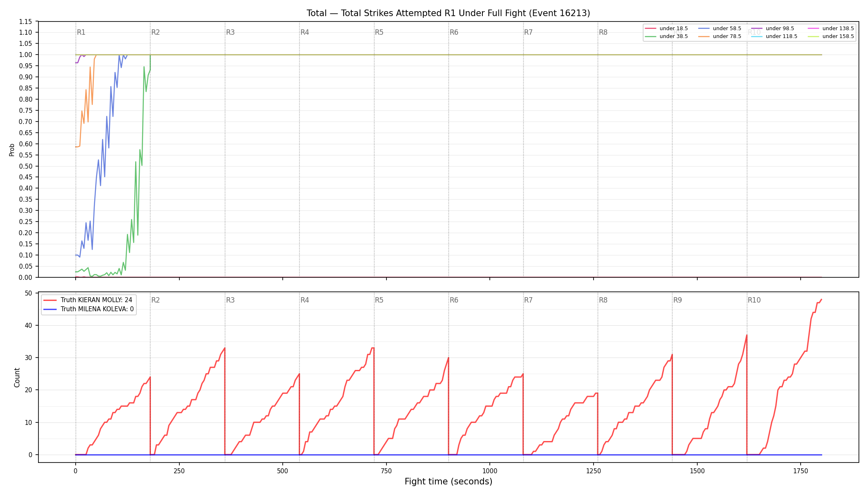Screen dimensions: 868x496
Task: Select the 'under 98.5' legend label
Action: [780, 29]
